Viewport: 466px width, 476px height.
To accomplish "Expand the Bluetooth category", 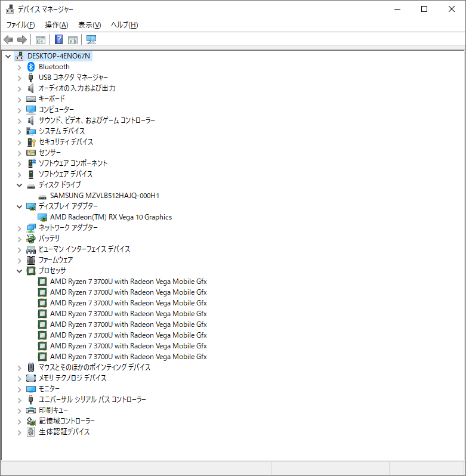I will 20,67.
